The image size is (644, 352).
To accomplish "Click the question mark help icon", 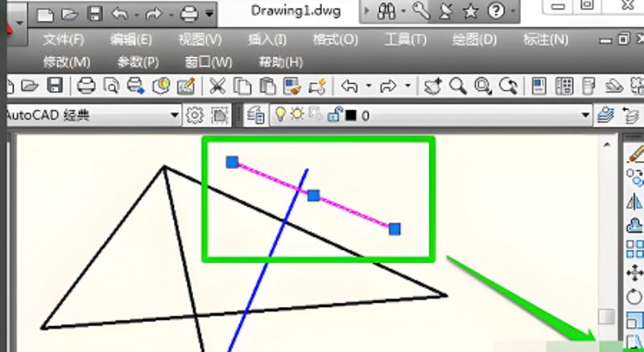I will (496, 11).
